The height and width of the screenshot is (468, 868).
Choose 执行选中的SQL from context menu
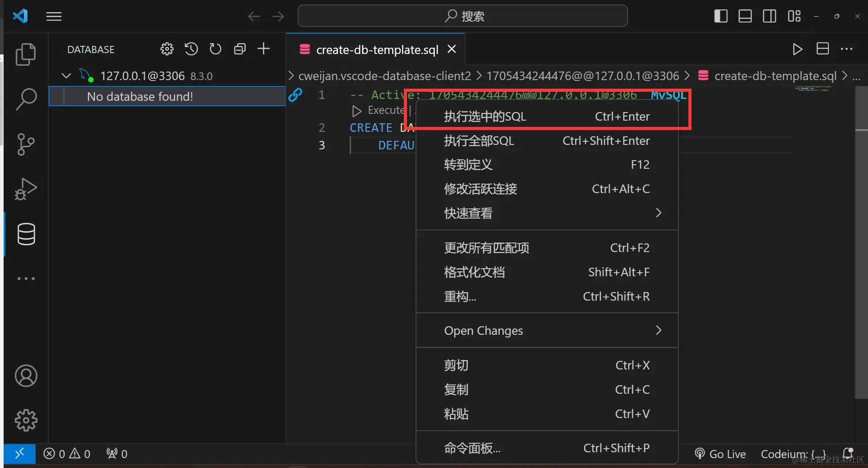pos(547,117)
